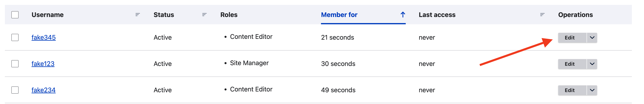Click the Username column sort icon

click(x=138, y=15)
